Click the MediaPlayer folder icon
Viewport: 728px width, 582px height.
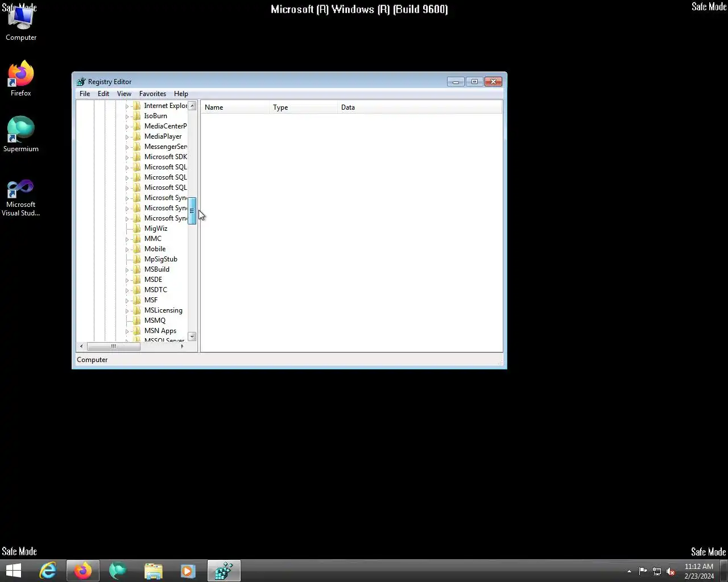pos(136,136)
